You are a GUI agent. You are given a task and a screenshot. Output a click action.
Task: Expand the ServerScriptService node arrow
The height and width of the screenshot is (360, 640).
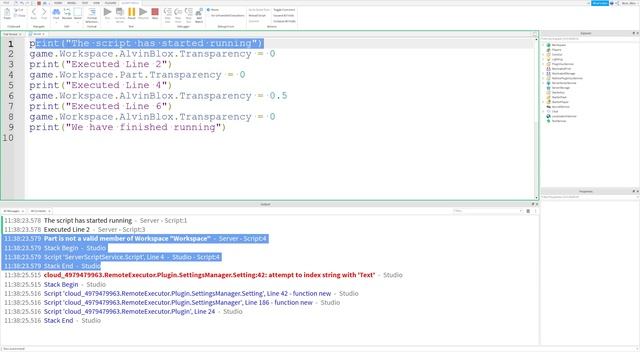[x=544, y=83]
